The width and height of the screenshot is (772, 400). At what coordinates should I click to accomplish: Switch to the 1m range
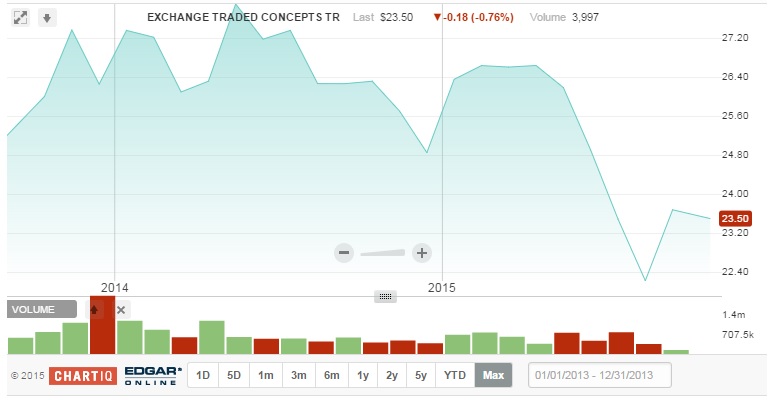tap(266, 376)
